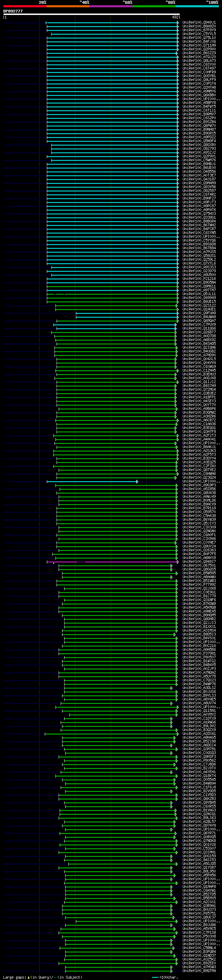The width and height of the screenshot is (222, 980).
Task: Click the green ~80% identity legend segment
Action: tap(154, 6)
